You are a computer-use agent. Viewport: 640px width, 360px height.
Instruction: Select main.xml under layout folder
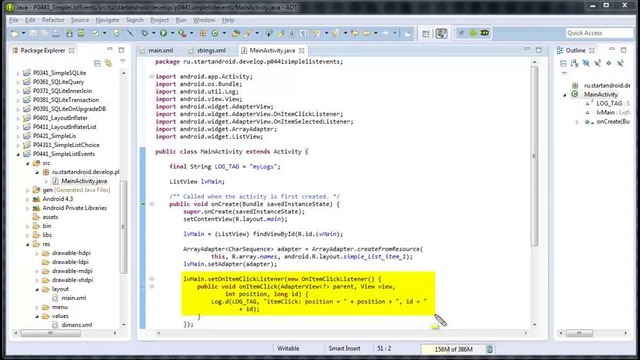click(73, 298)
